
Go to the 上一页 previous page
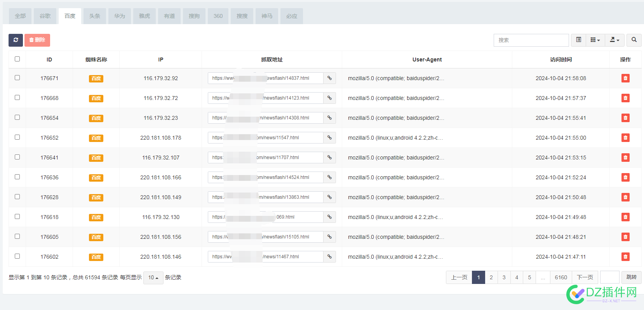(459, 277)
